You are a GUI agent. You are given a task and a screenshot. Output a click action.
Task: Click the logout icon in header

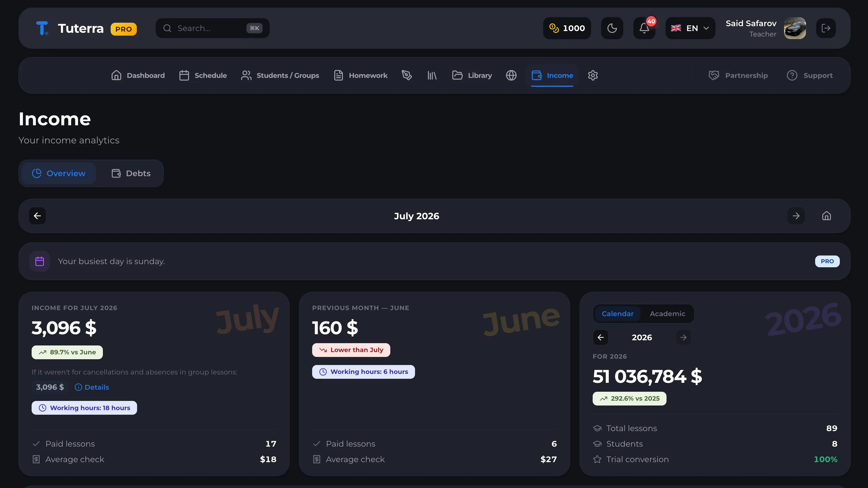826,28
